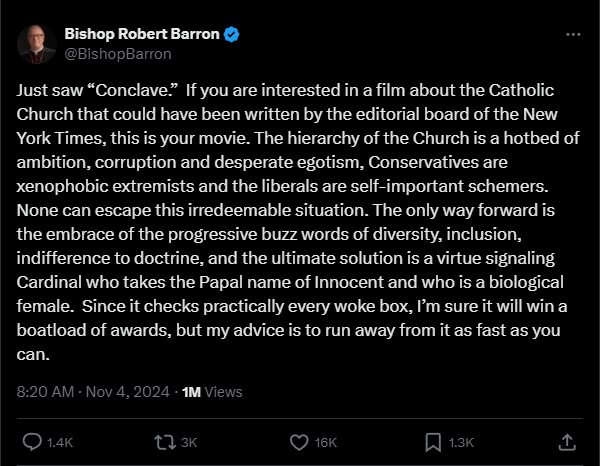Click the Bishop Robert Barron display name

140,34
